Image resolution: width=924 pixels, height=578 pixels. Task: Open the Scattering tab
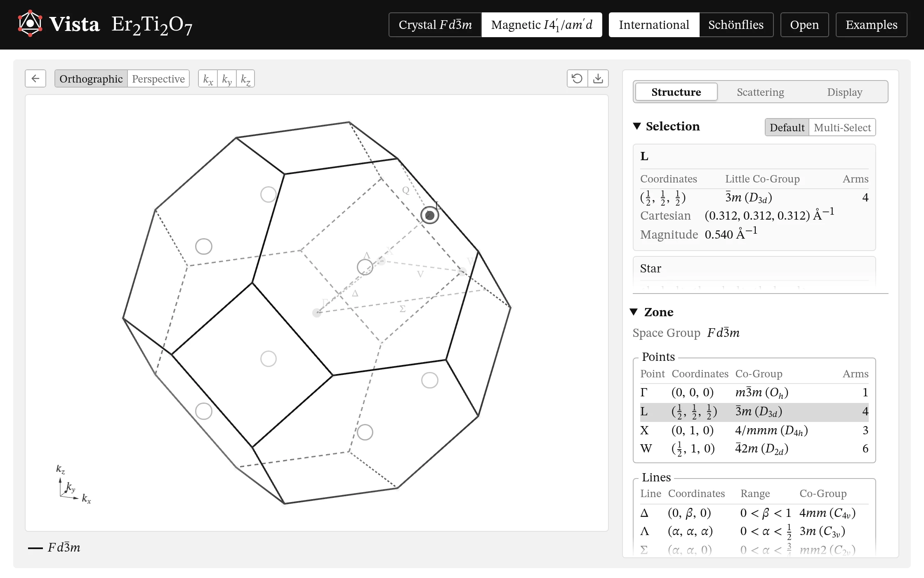click(x=760, y=92)
